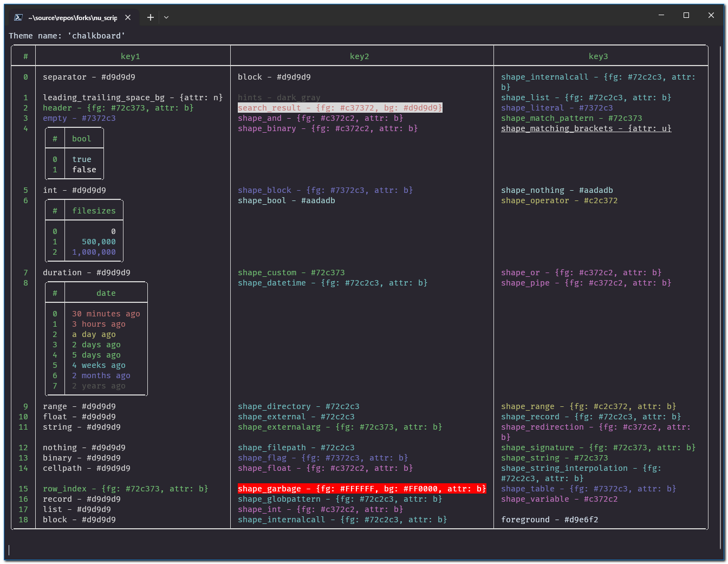Screen dimensions: 728x564
Task: Click the PowerShell icon on the terminal tab
Action: 18,17
